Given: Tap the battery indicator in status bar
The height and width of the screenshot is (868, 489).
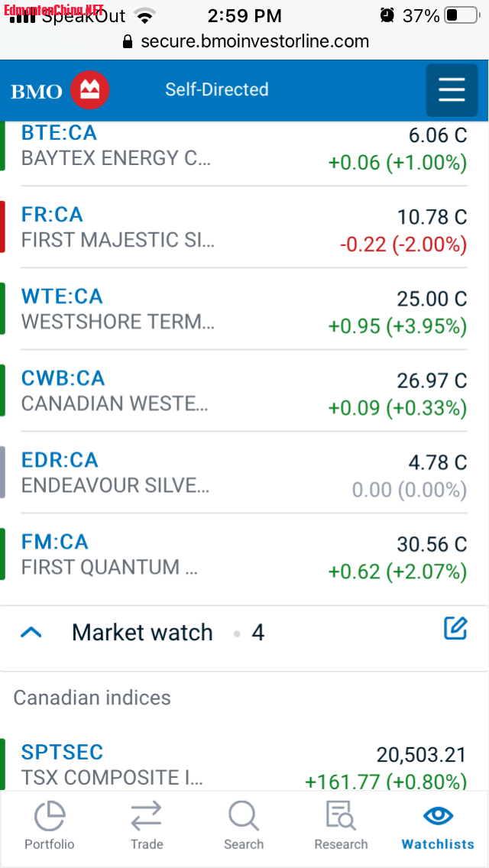Looking at the screenshot, I should coord(461,15).
